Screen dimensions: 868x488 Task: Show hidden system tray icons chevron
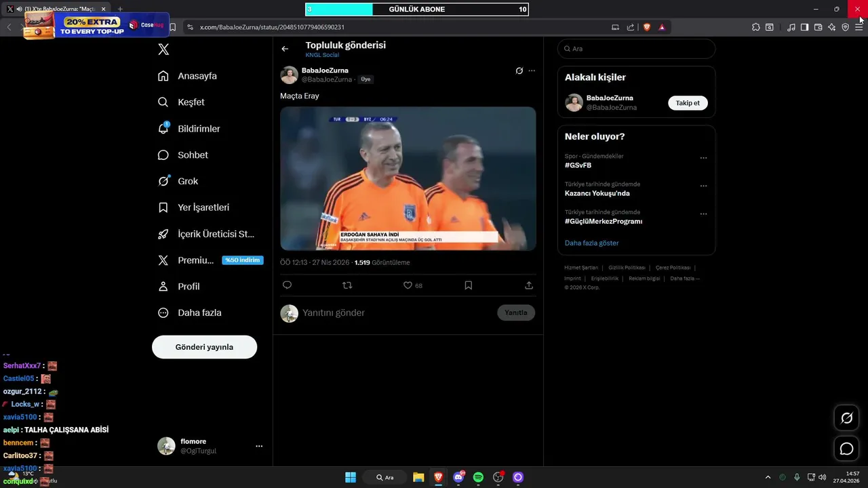pyautogui.click(x=768, y=477)
